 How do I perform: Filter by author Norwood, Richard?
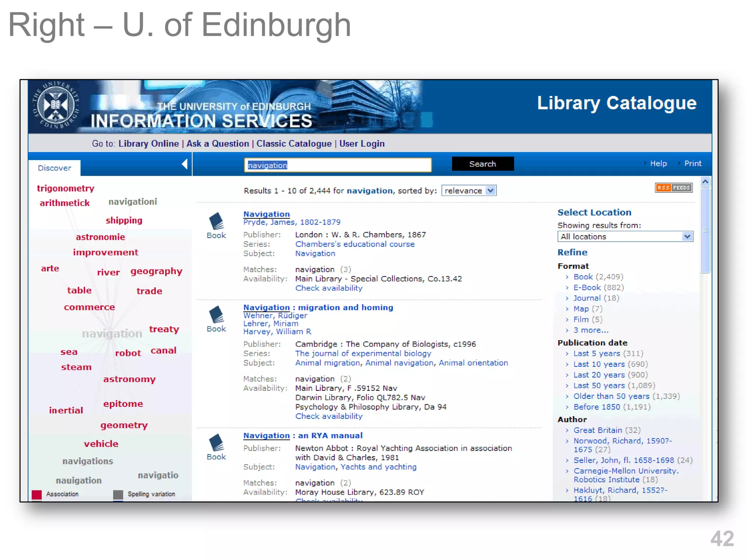click(623, 445)
